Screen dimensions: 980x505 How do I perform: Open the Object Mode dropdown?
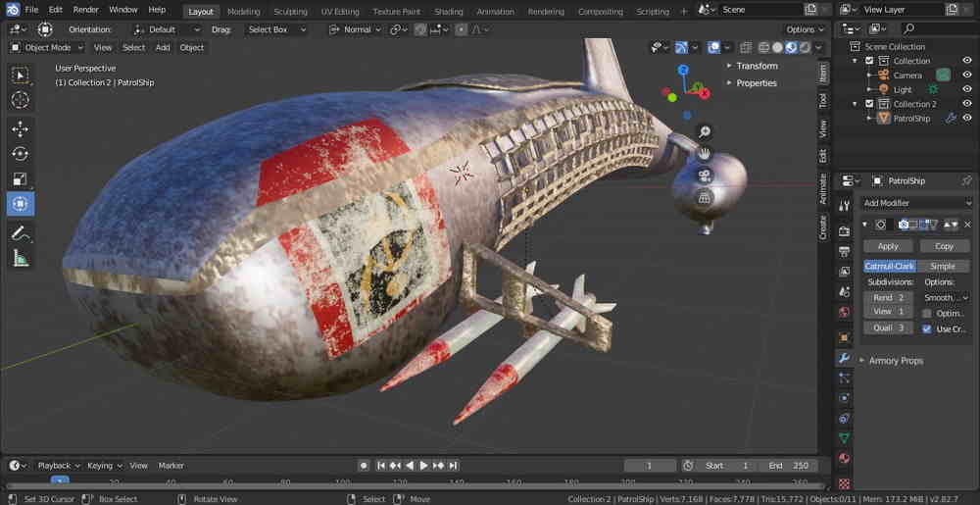(46, 47)
